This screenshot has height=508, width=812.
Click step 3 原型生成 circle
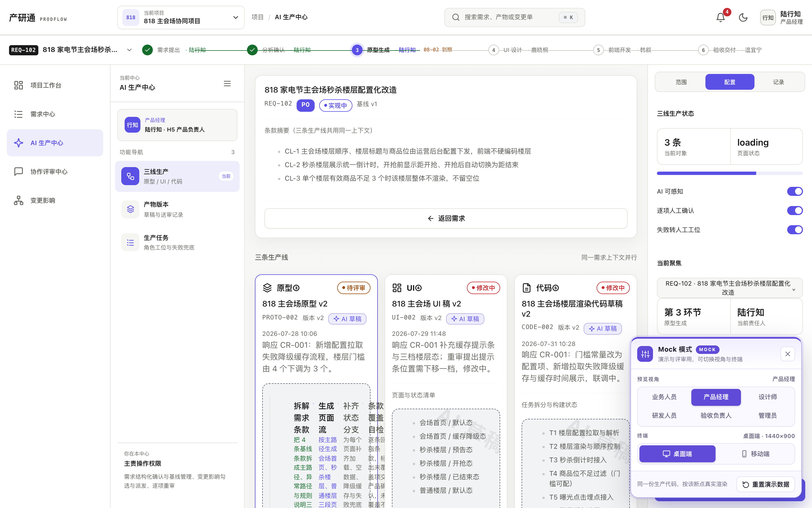point(357,50)
